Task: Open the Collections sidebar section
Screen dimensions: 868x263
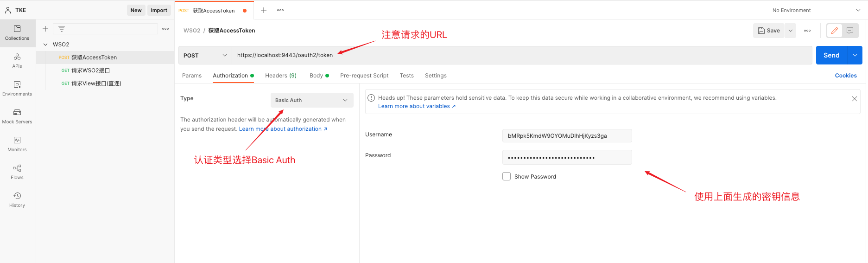Action: tap(17, 33)
